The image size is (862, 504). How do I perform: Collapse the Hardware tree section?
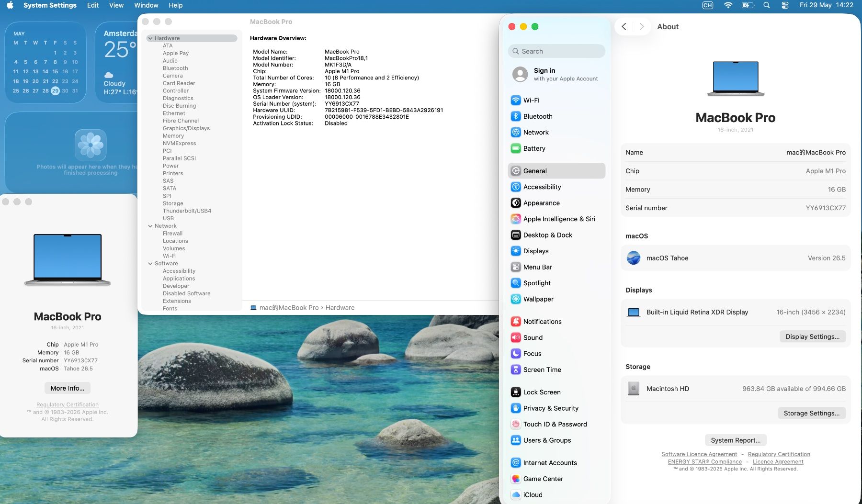coord(150,38)
